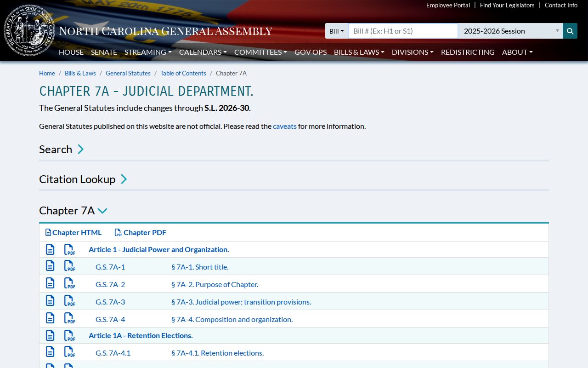Image resolution: width=588 pixels, height=368 pixels.
Task: Open the Divisions nav menu
Action: point(413,52)
